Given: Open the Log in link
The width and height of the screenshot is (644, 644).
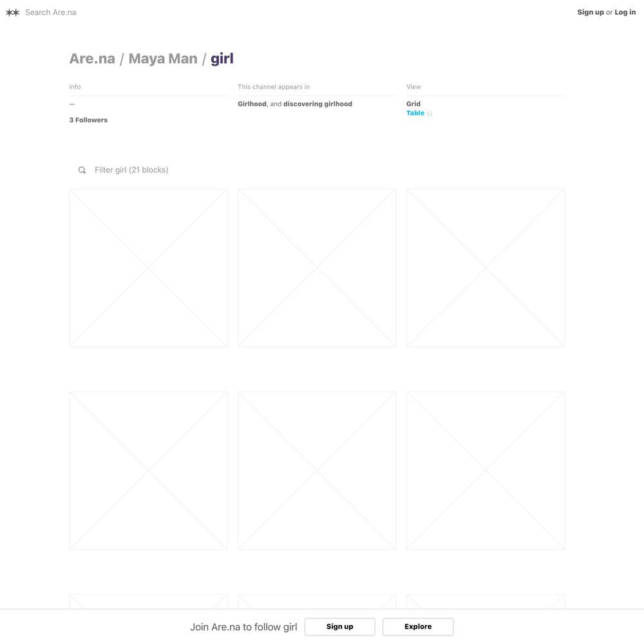Looking at the screenshot, I should coord(625,12).
